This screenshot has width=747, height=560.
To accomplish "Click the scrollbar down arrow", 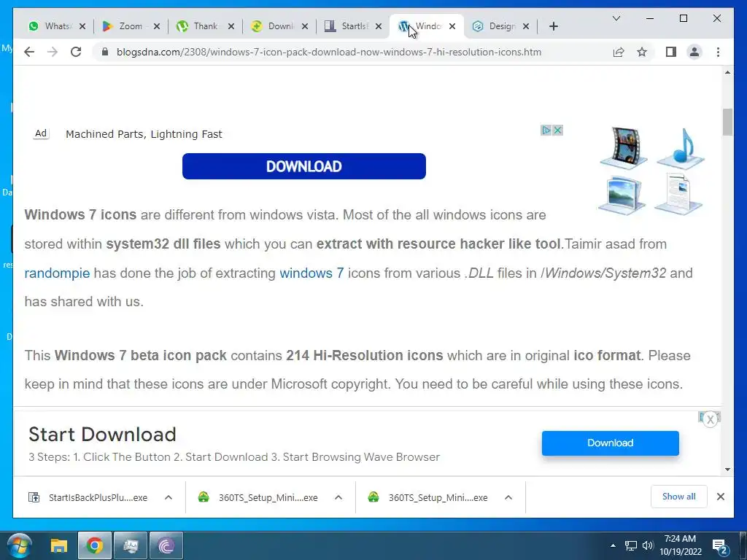I will 727,470.
